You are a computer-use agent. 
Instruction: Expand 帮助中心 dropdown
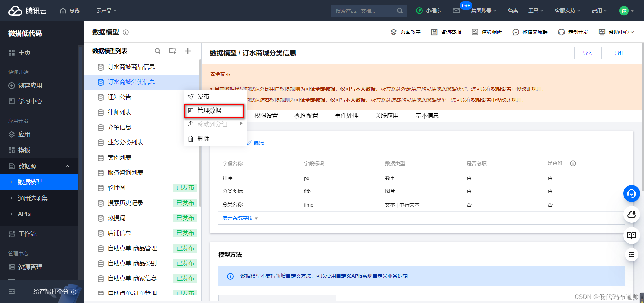click(x=616, y=32)
